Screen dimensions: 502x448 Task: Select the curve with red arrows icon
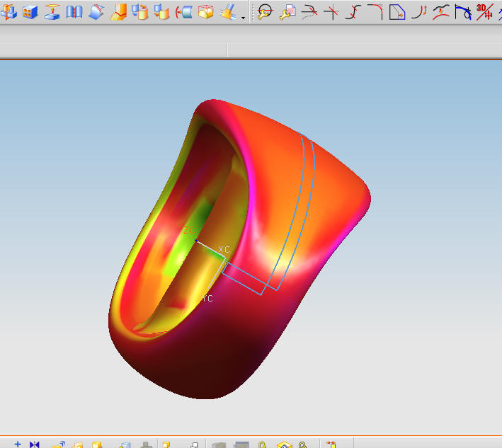coord(419,12)
